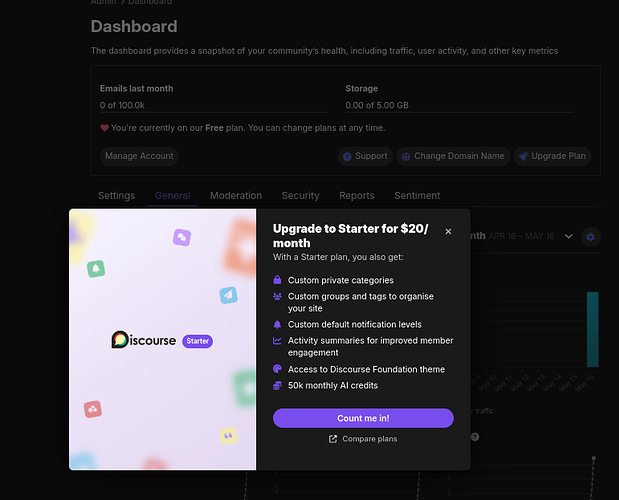The height and width of the screenshot is (500, 619).
Task: Click the external link icon beside Compare plans
Action: (333, 439)
